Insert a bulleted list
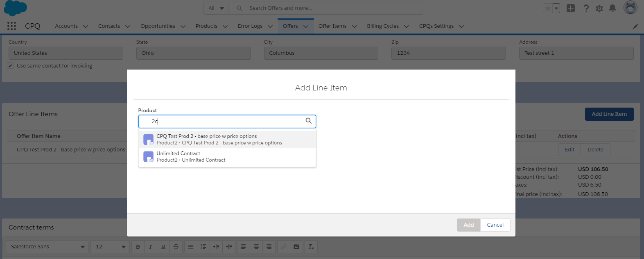The width and height of the screenshot is (644, 259). click(x=191, y=247)
